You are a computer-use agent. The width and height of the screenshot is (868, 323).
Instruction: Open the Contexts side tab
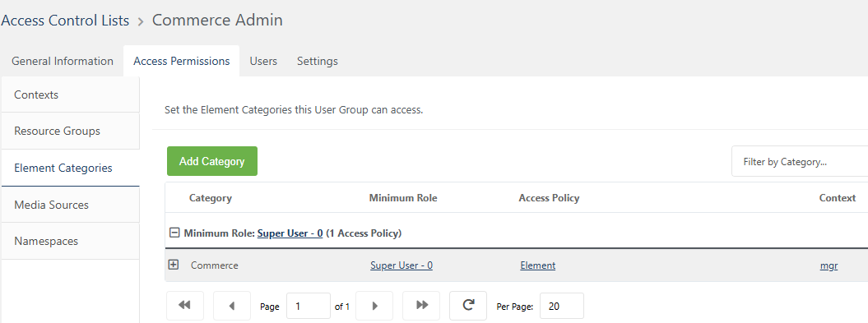pos(70,95)
